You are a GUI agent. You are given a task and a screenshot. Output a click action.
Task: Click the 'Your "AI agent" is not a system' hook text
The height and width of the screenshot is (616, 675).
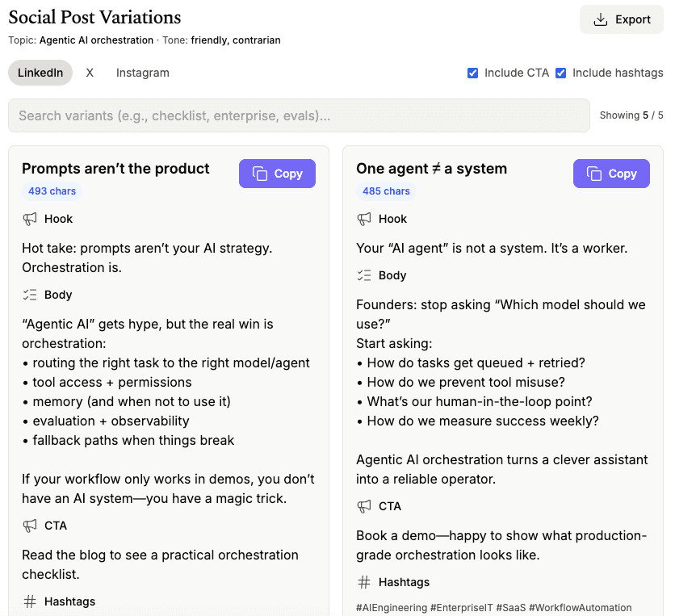click(492, 248)
